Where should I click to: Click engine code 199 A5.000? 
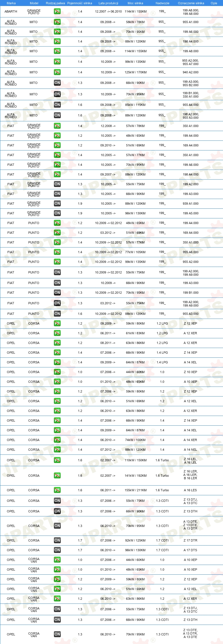[191, 213]
